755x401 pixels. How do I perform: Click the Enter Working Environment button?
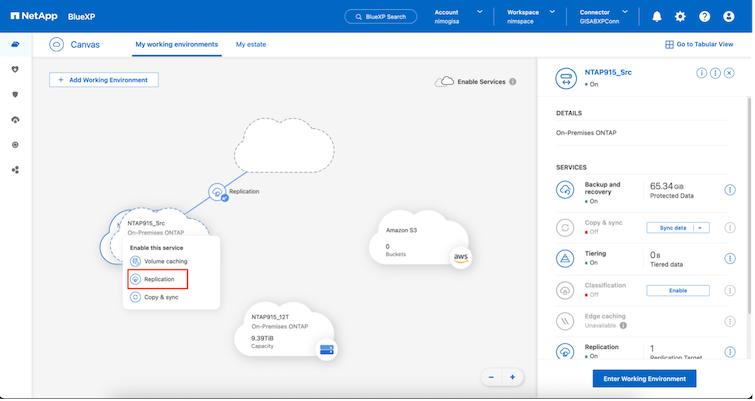click(643, 378)
